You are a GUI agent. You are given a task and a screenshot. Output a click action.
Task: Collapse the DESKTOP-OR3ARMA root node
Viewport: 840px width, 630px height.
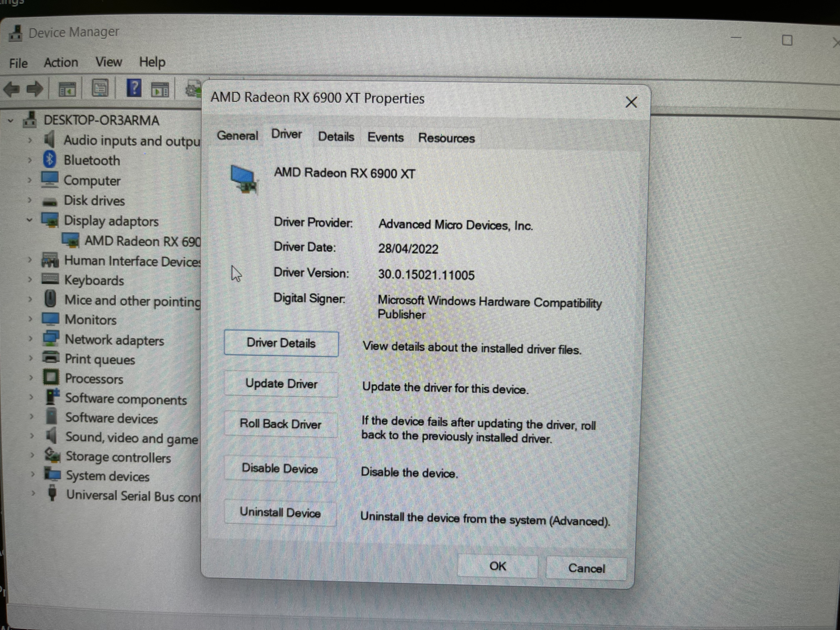coord(10,121)
